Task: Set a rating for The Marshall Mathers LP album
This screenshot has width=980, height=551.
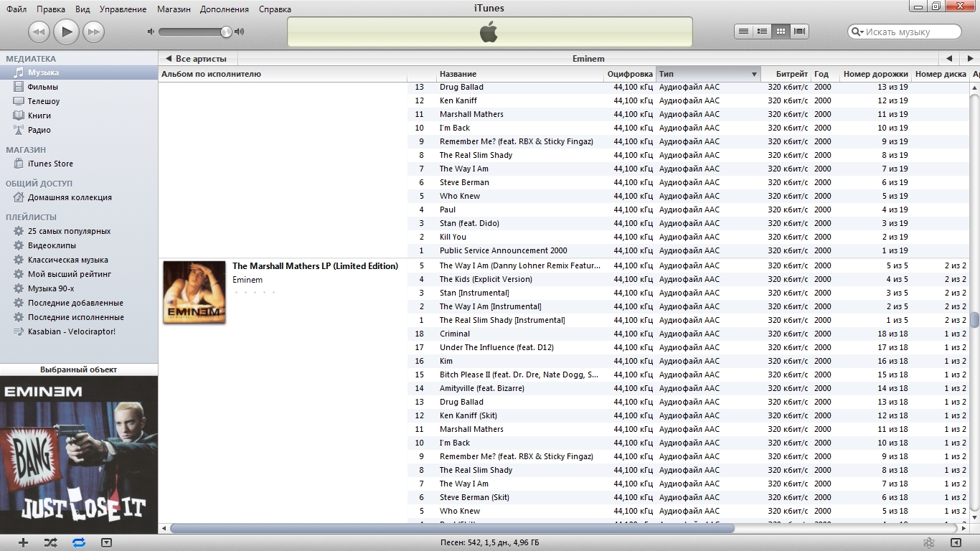Action: click(255, 292)
